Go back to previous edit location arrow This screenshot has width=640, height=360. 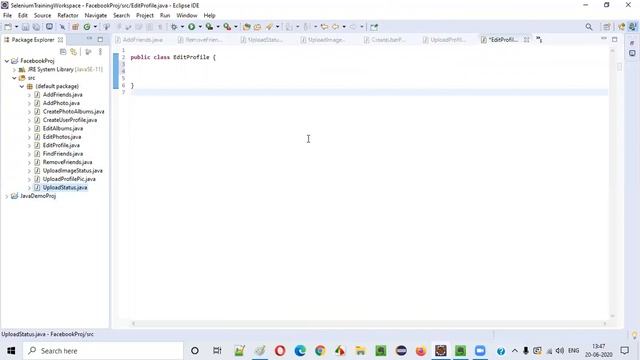[324, 27]
